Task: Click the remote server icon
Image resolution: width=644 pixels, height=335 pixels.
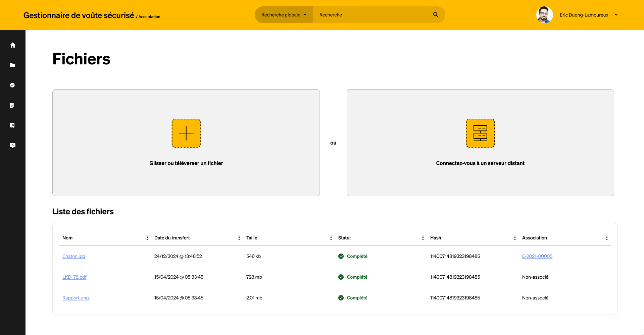Action: tap(480, 133)
